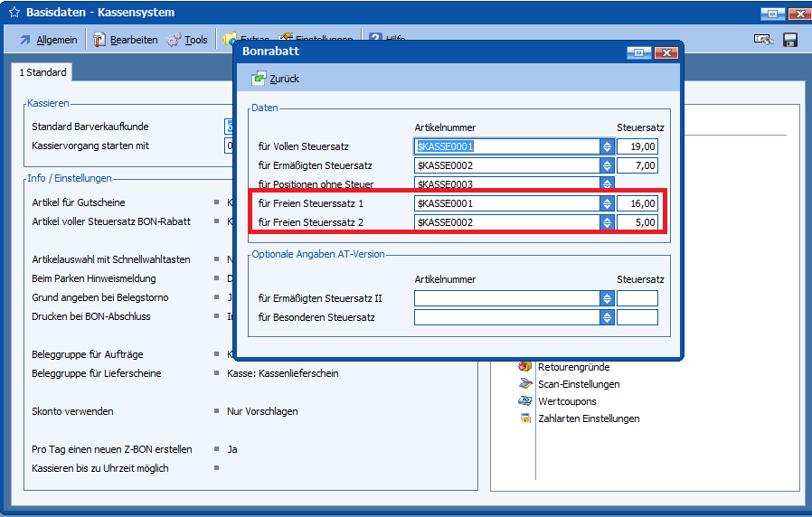This screenshot has height=517, width=812.
Task: Click the Retourengründe icon
Action: [524, 367]
